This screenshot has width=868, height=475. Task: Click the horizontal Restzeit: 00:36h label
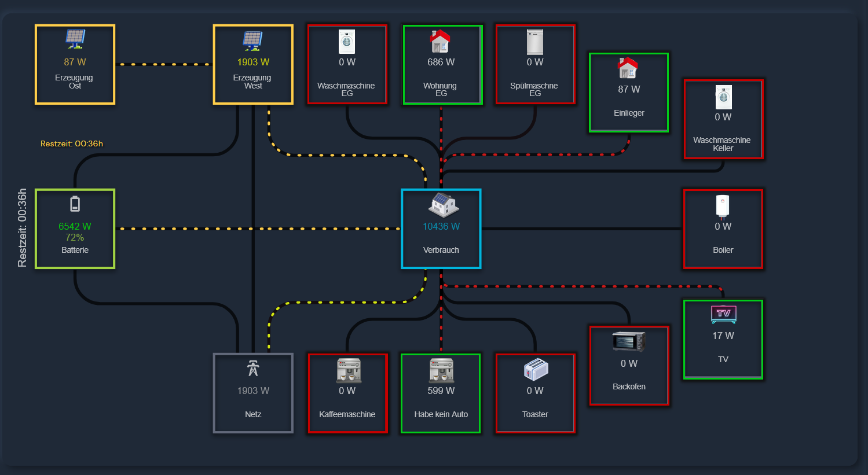pyautogui.click(x=72, y=143)
